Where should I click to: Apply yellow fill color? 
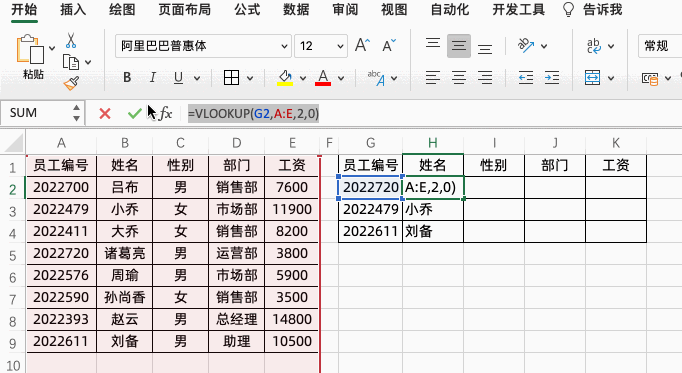click(285, 78)
